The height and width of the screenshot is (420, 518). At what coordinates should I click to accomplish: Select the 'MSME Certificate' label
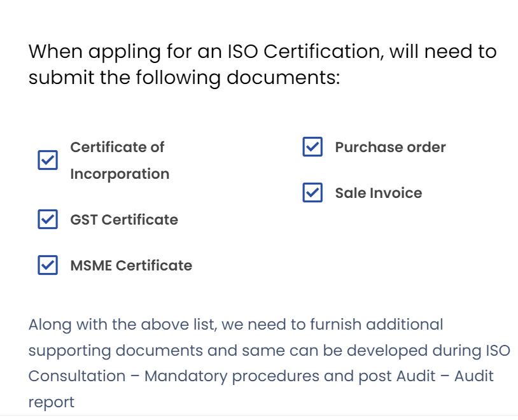[x=131, y=265]
